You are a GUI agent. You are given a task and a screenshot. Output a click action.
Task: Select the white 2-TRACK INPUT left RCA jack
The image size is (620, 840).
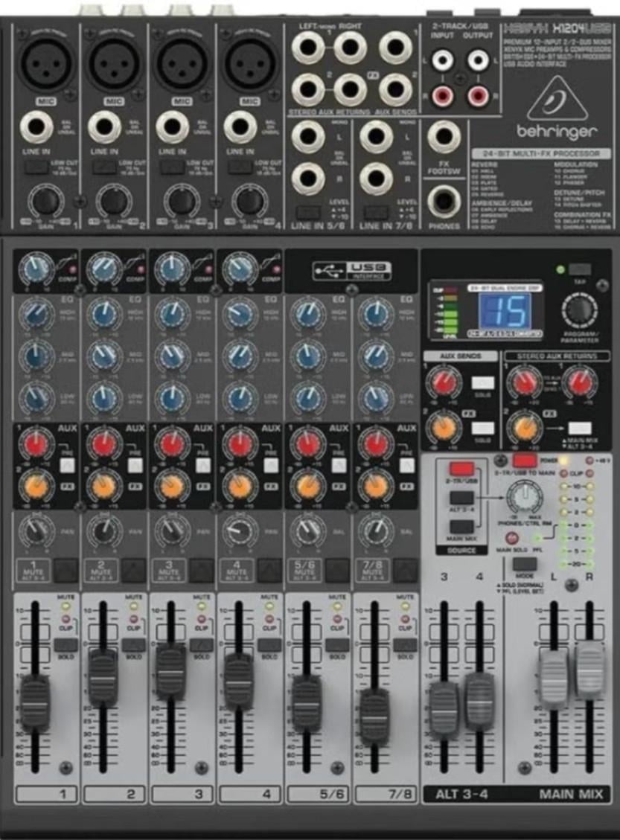point(443,60)
